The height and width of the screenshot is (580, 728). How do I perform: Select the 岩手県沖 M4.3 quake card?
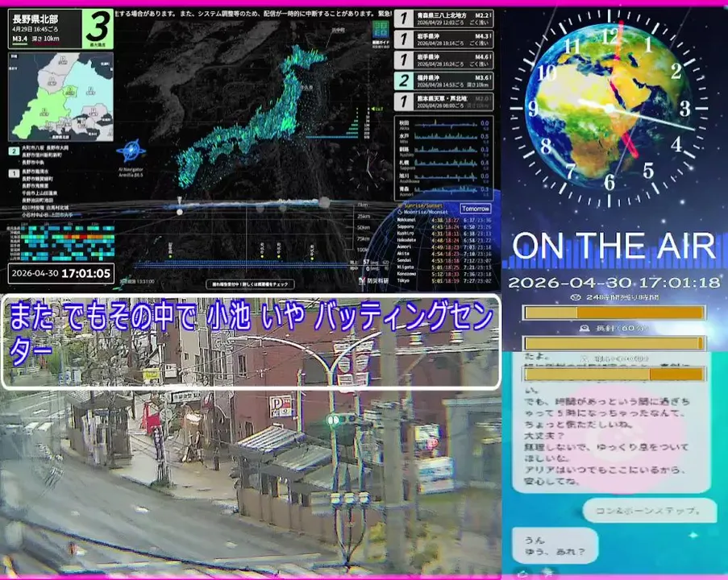[x=443, y=39]
